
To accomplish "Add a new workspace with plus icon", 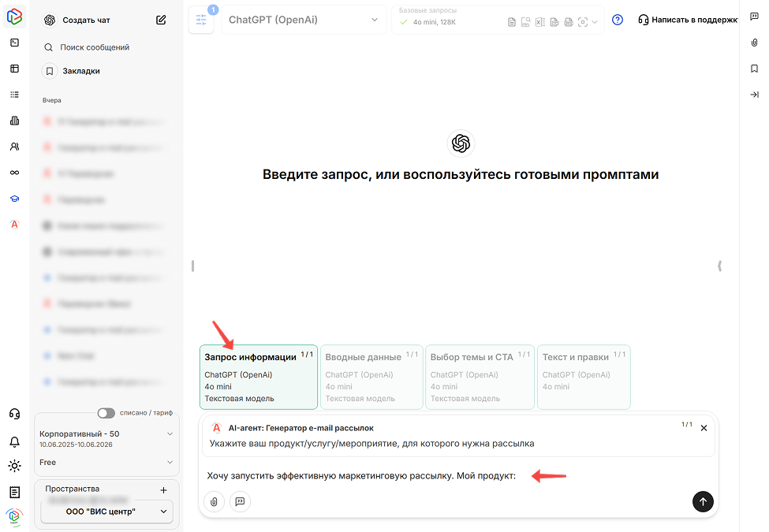I will 163,489.
